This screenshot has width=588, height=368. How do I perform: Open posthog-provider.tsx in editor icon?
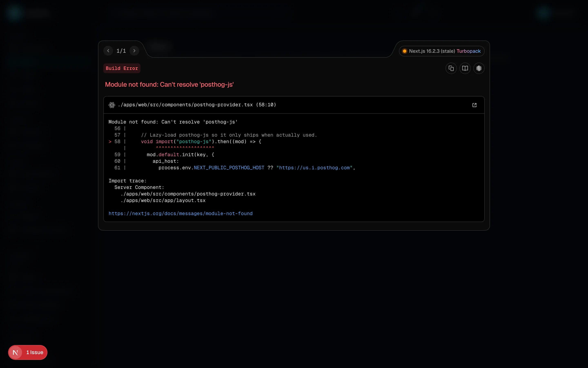point(474,105)
